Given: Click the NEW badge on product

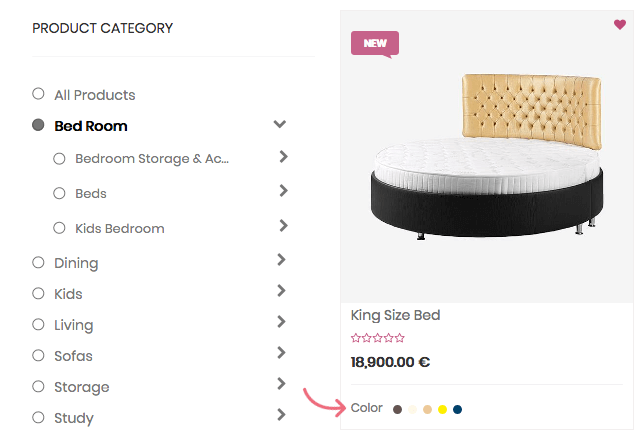Looking at the screenshot, I should [375, 43].
